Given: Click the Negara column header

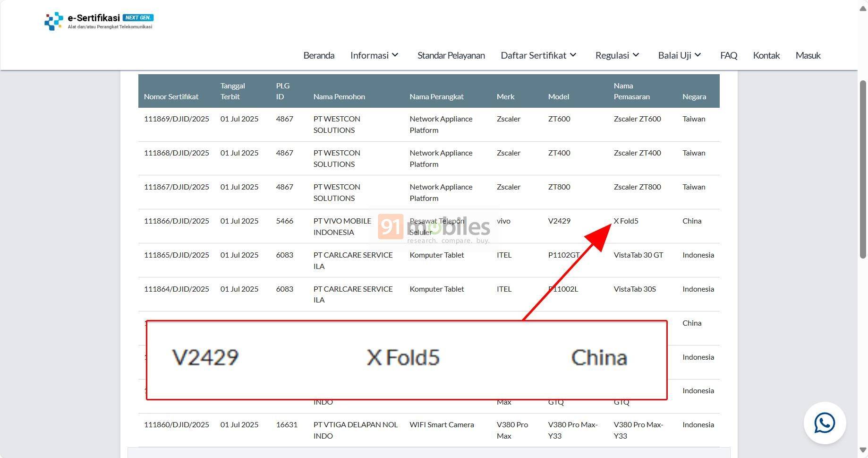Looking at the screenshot, I should pos(694,96).
